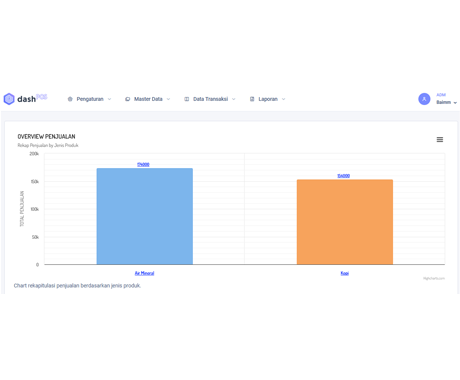The image size is (460, 380).
Task: Expand the Master Data dropdown chevron
Action: coord(168,99)
